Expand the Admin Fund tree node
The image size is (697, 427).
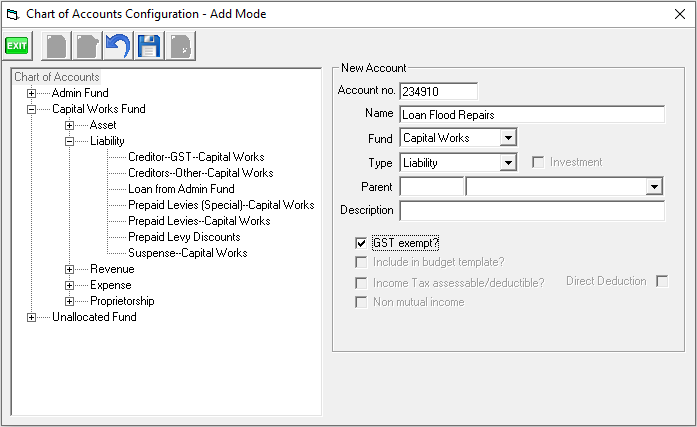pyautogui.click(x=32, y=93)
